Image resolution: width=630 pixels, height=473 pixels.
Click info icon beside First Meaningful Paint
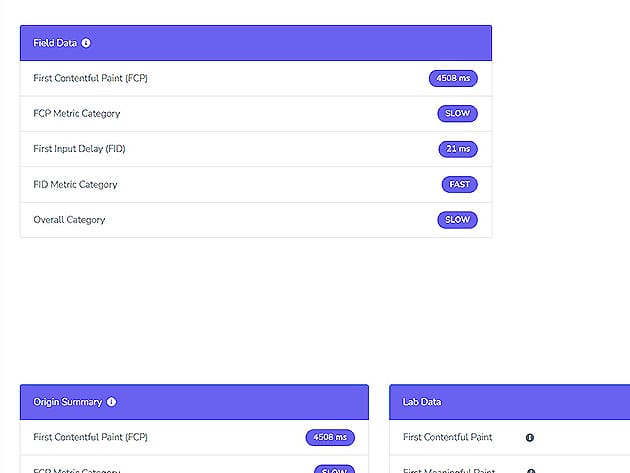pyautogui.click(x=531, y=470)
